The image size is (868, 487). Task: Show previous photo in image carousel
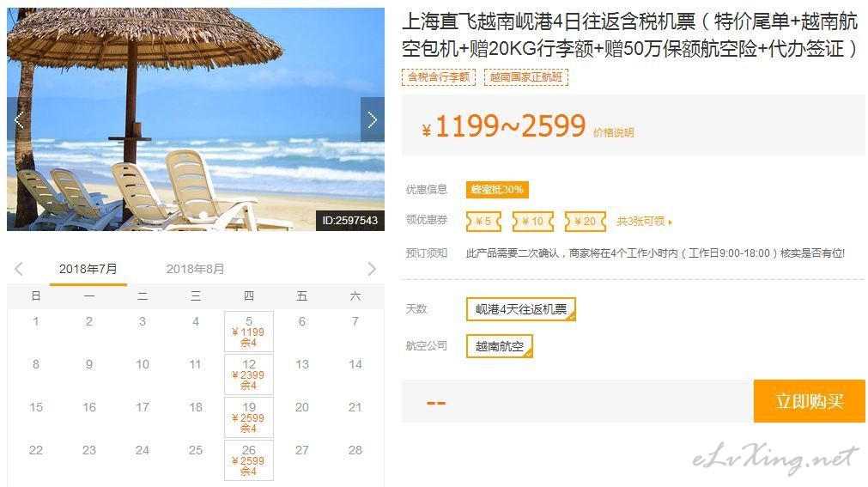(17, 119)
